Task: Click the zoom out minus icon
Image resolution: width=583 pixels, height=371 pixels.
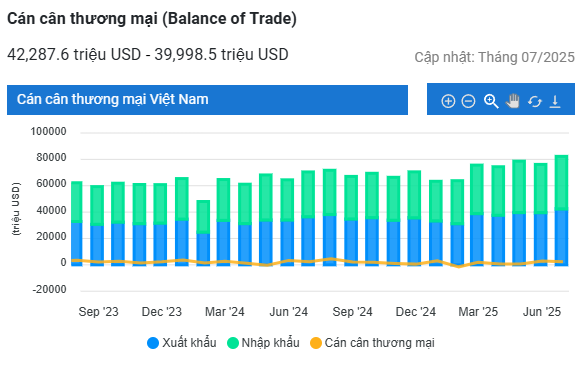Action: pyautogui.click(x=468, y=101)
